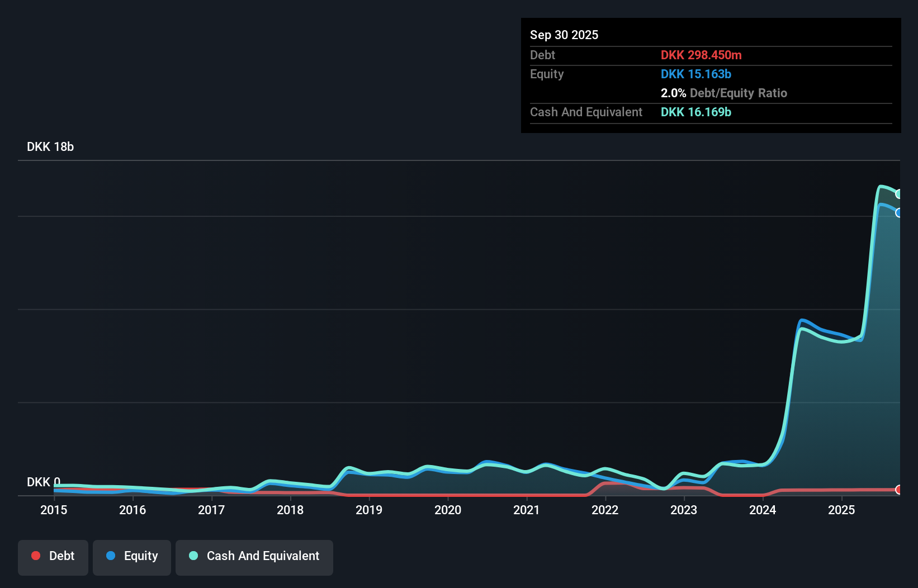Select the blue equity endpoint marker on chart
Viewport: 918px width, 588px height.
click(x=900, y=213)
